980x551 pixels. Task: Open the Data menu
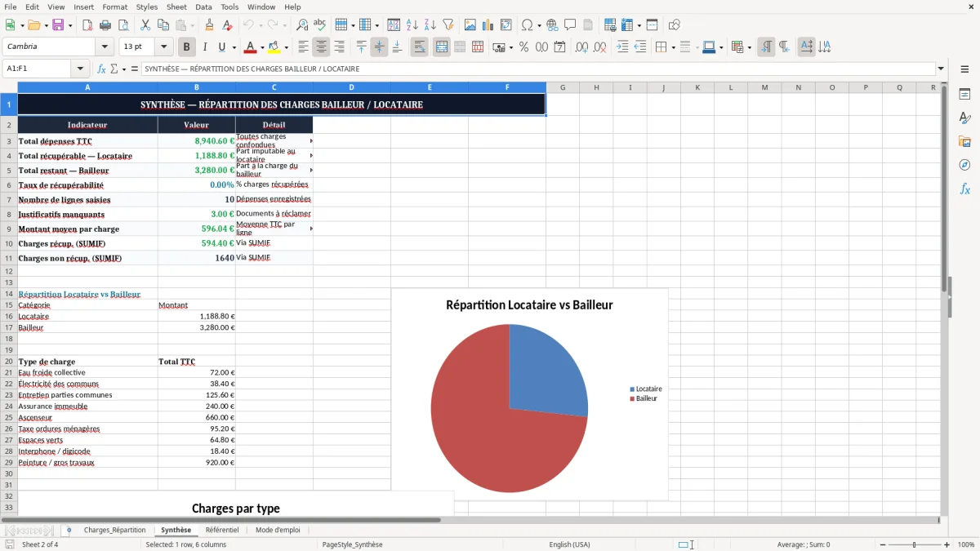tap(203, 7)
